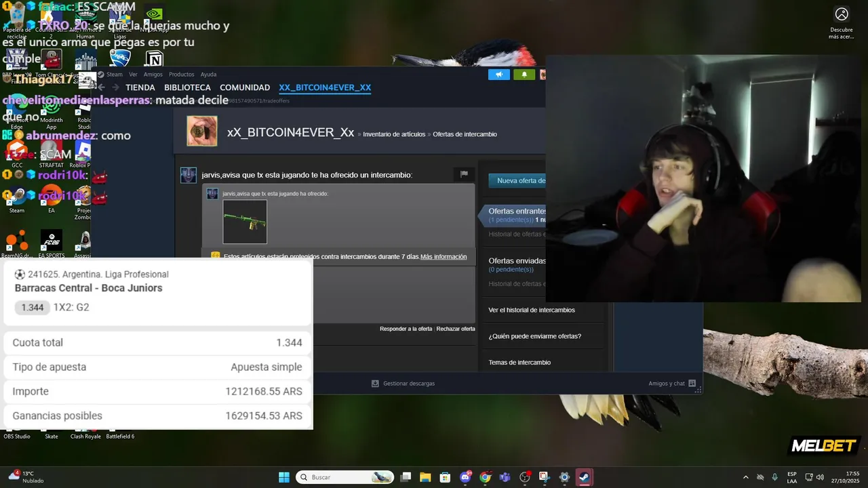Open Task View on taskbar

pyautogui.click(x=406, y=477)
